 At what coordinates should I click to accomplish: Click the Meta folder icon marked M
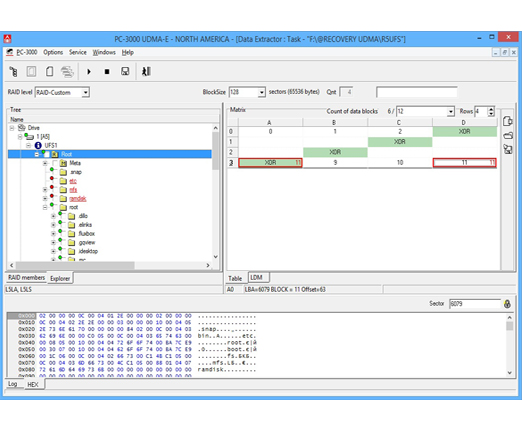[x=63, y=163]
